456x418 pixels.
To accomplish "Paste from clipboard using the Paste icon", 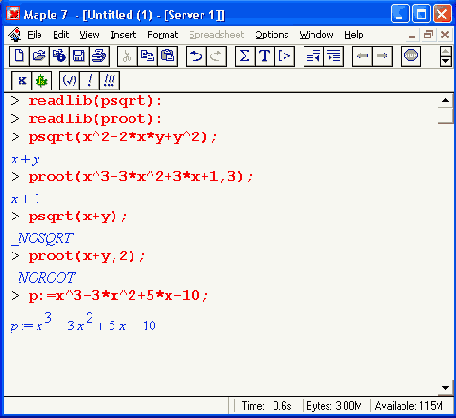I will (167, 56).
